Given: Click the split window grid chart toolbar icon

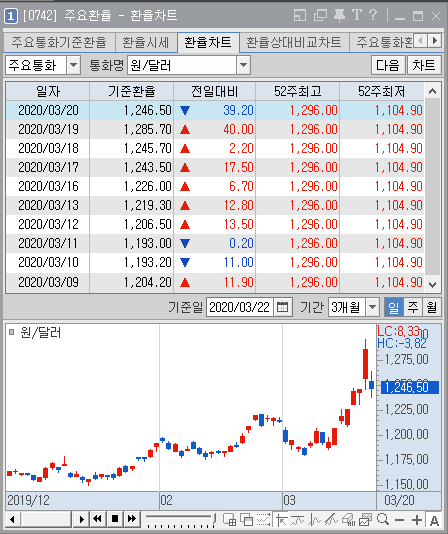Looking at the screenshot, I should pos(229,520).
